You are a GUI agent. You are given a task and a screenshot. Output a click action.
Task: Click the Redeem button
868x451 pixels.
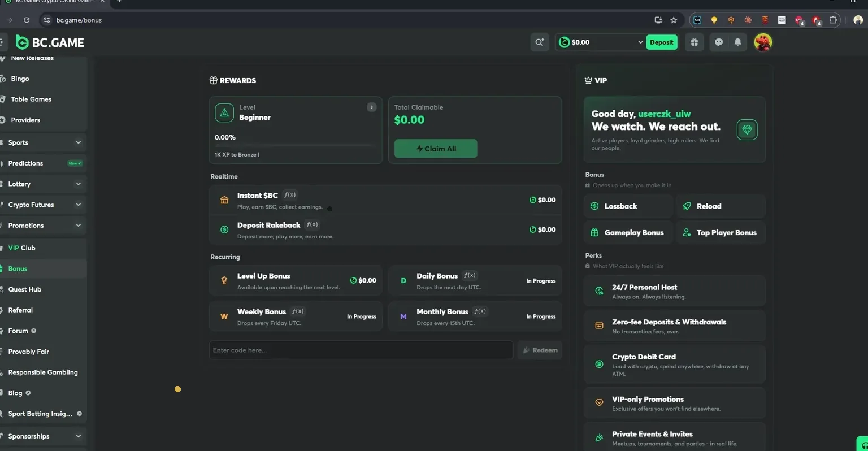pyautogui.click(x=540, y=350)
